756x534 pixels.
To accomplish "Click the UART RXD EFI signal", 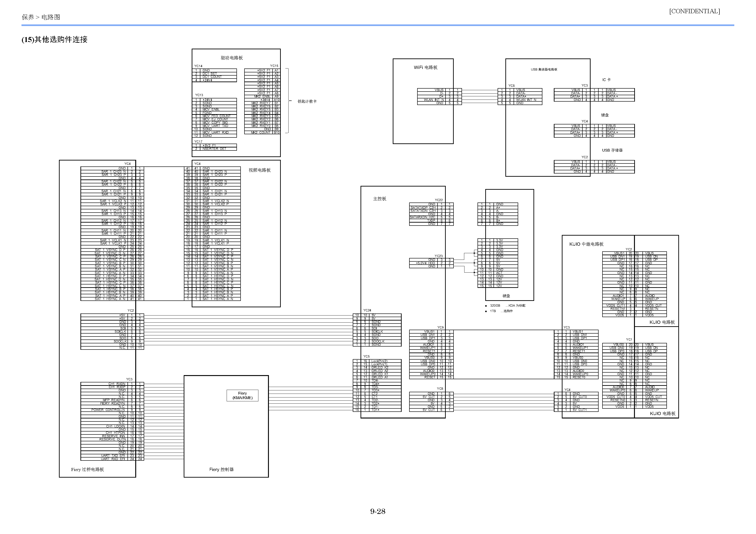I will click(113, 459).
